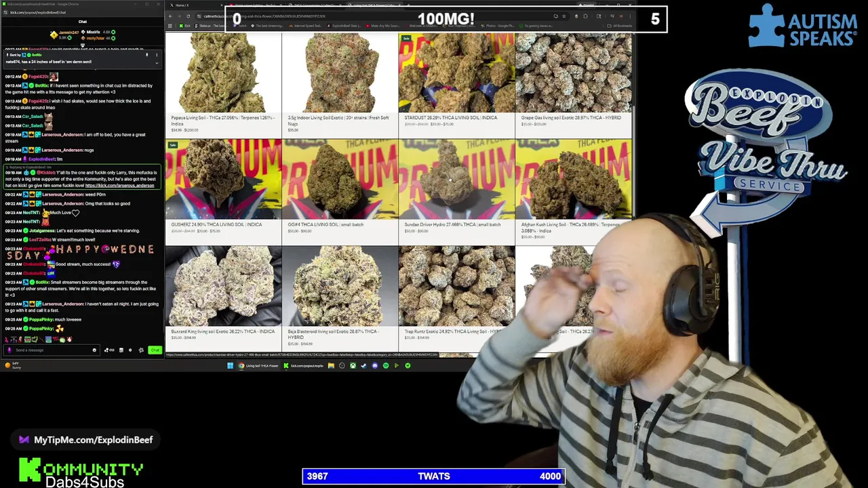Switch to kick.com popout taskbar window
This screenshot has width=868, height=488.
303,365
